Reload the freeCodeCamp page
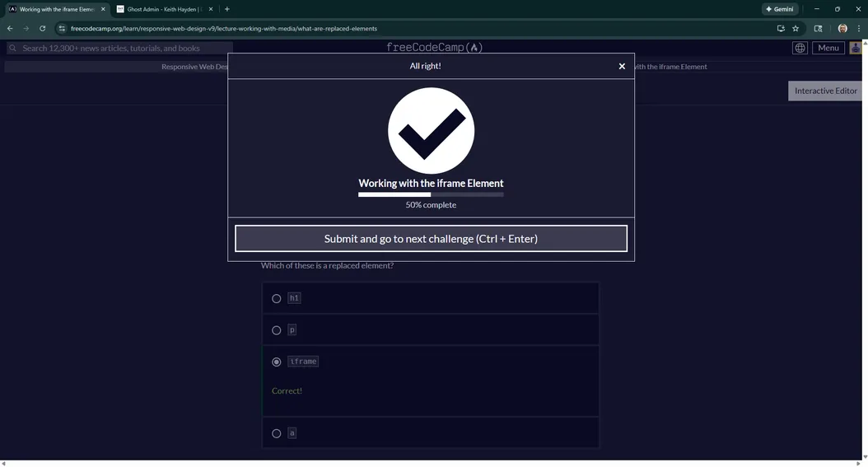868x467 pixels. tap(43, 28)
